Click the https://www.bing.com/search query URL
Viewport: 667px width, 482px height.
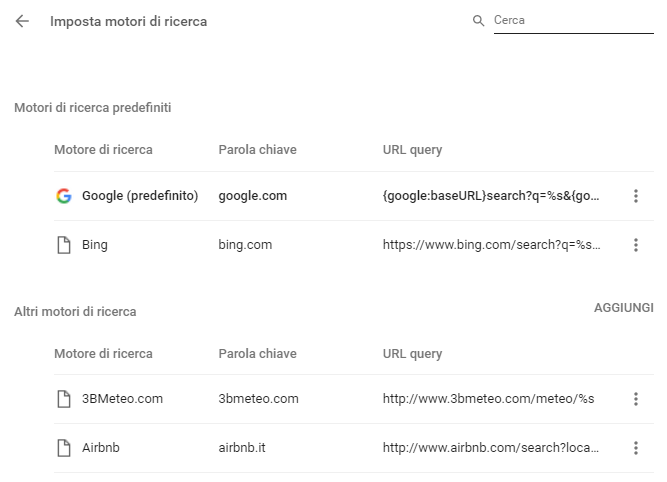(x=492, y=245)
